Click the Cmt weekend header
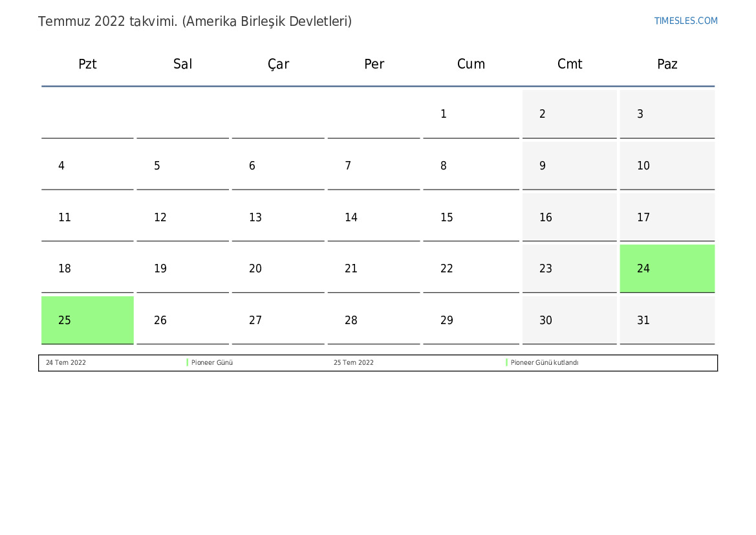Viewport: 756px width, 535px height. tap(569, 64)
